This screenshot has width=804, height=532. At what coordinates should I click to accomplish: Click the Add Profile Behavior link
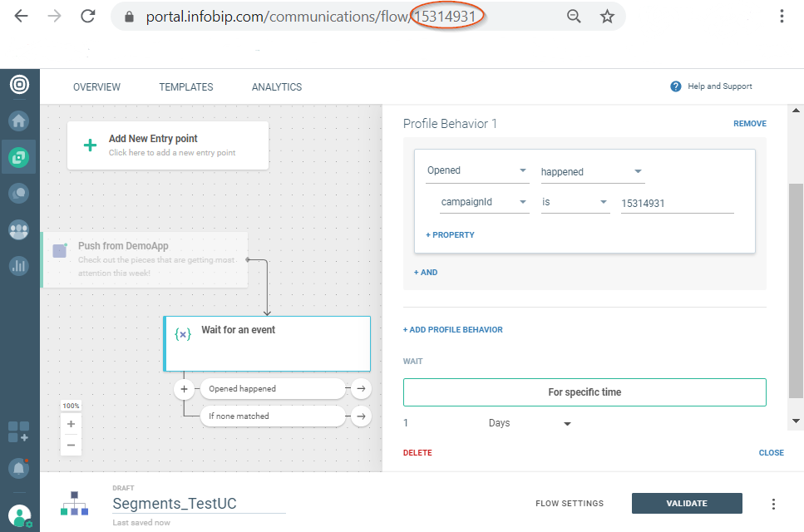tap(453, 330)
